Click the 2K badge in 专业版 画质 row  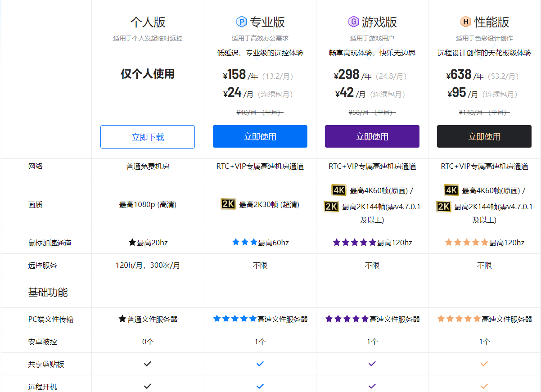coord(228,204)
